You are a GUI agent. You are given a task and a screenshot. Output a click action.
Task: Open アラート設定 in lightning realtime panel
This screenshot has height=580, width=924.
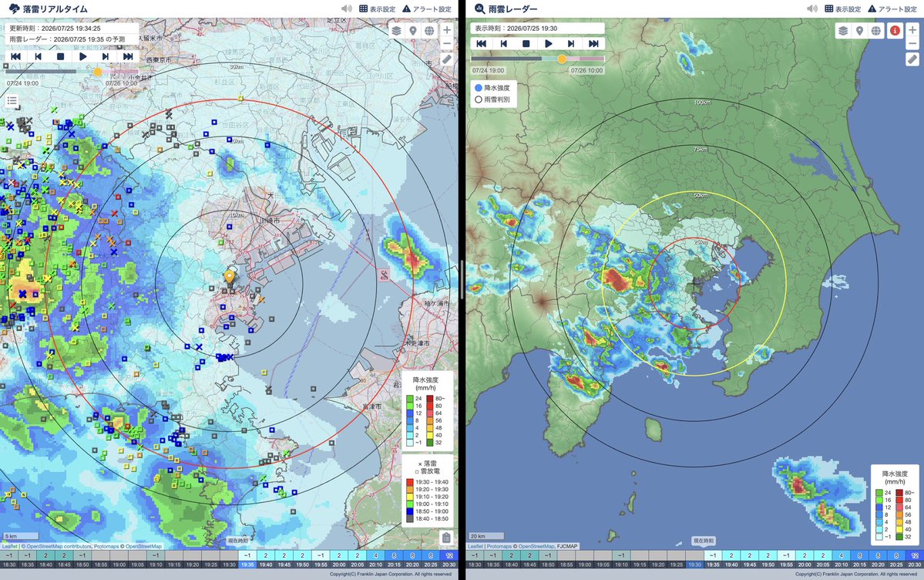[427, 8]
